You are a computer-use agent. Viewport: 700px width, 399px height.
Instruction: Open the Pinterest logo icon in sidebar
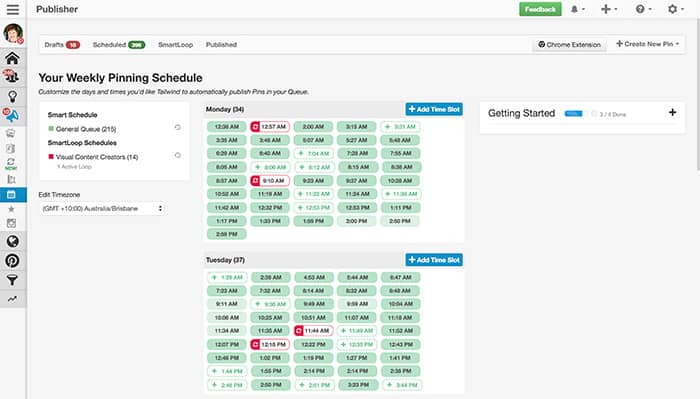tap(12, 261)
